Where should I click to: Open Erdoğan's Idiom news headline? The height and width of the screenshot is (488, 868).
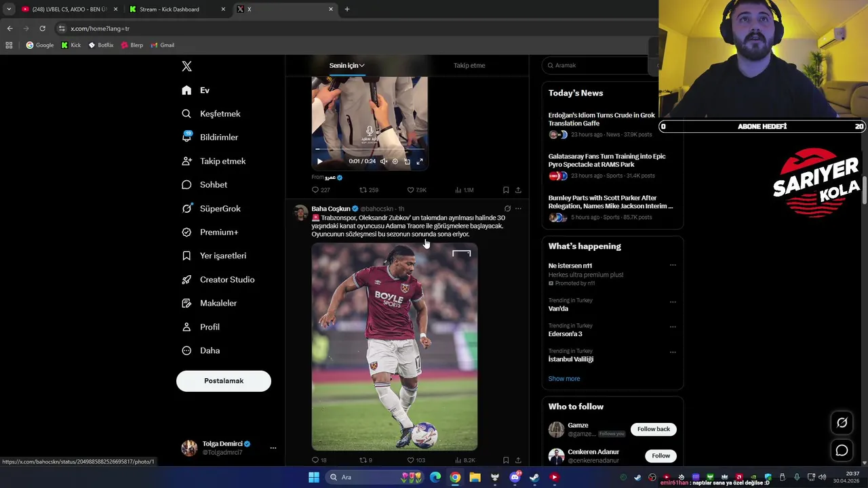click(601, 119)
